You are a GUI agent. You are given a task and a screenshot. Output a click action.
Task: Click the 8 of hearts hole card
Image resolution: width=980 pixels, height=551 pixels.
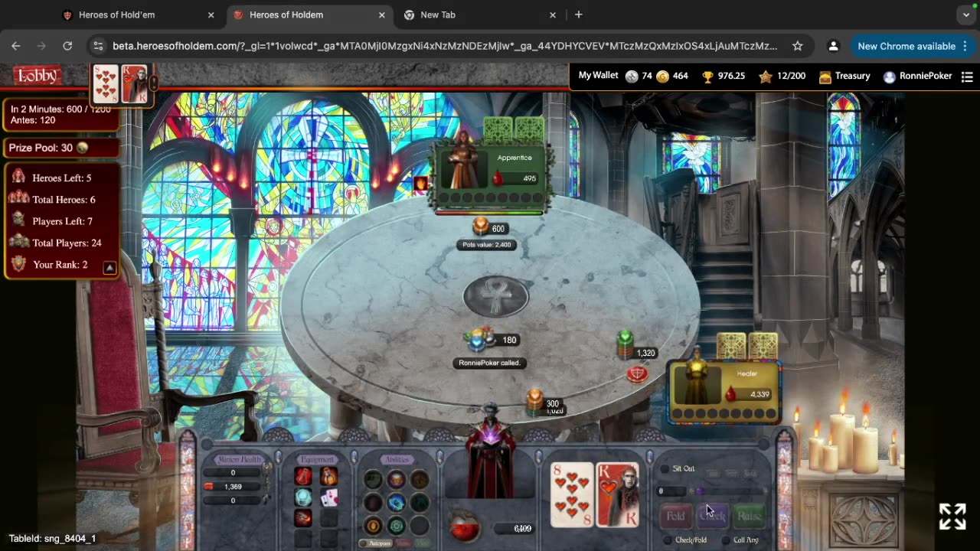pos(572,494)
